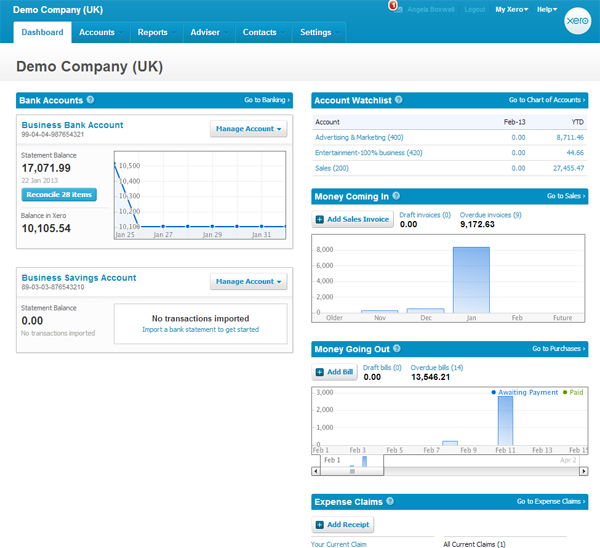Click help icon next to Money Going Out

pos(397,349)
